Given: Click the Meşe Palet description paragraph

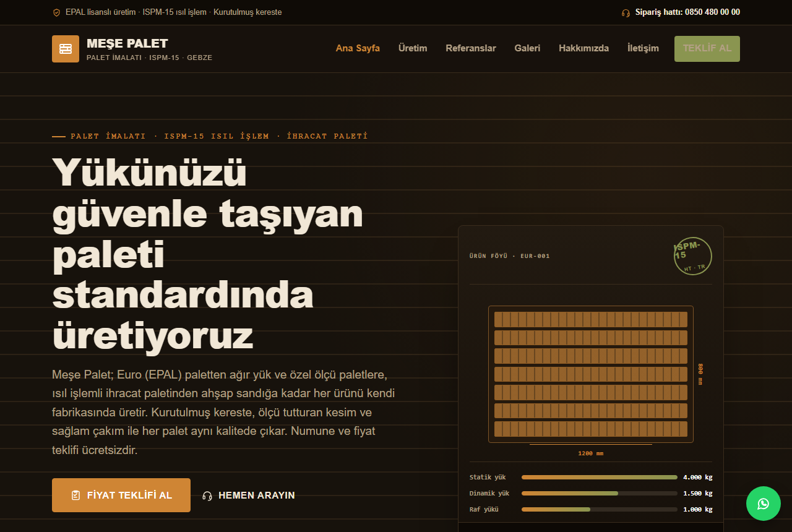Looking at the screenshot, I should (x=223, y=413).
